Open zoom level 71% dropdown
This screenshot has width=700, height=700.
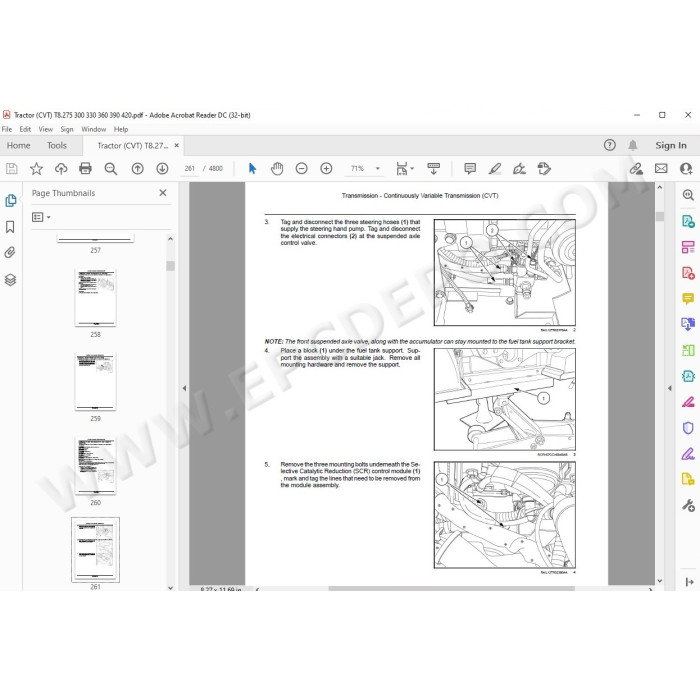coord(378,169)
